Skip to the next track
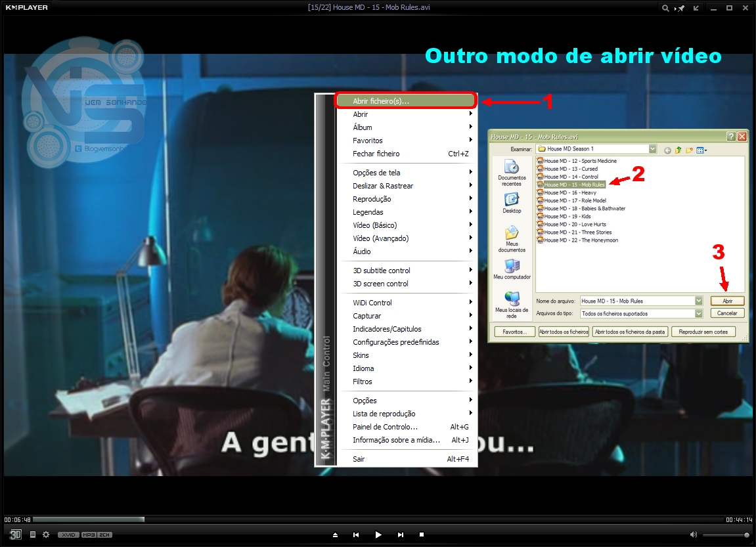756x547 pixels. tap(400, 535)
